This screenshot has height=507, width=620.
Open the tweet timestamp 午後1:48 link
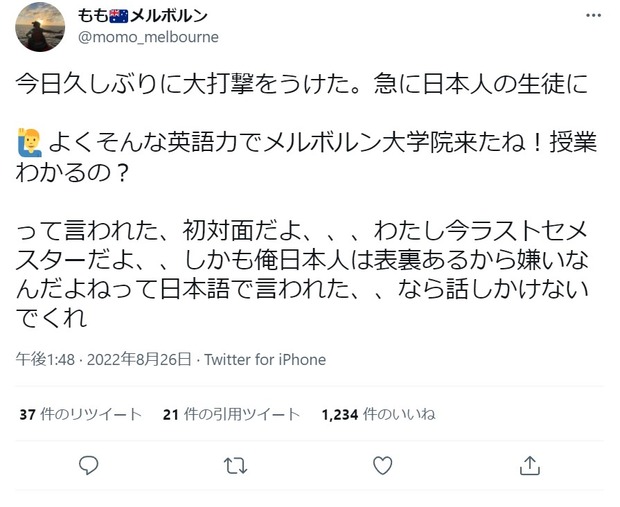click(x=43, y=360)
